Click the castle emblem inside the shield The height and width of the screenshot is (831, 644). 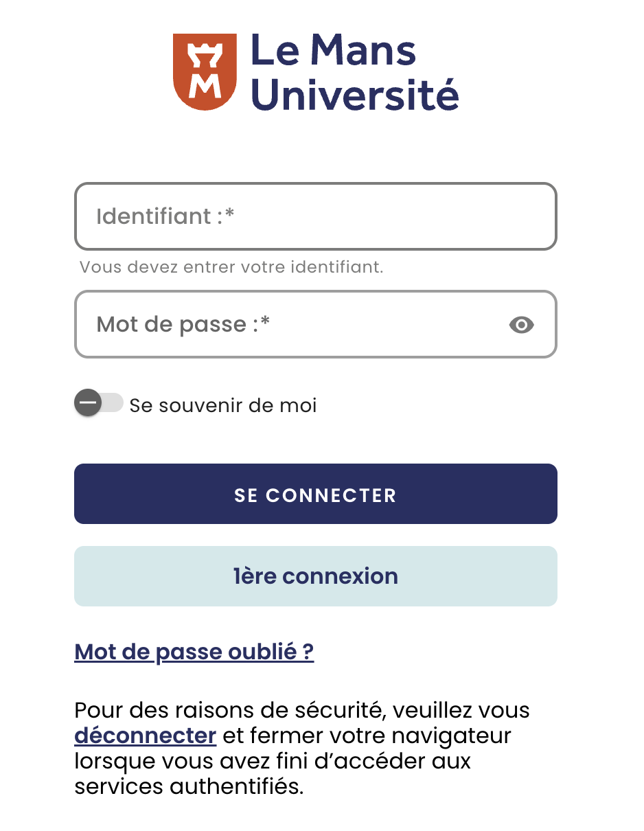point(205,56)
